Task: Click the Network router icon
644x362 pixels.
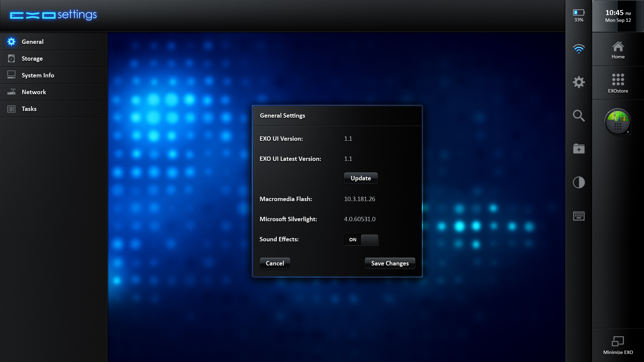Action: point(11,92)
